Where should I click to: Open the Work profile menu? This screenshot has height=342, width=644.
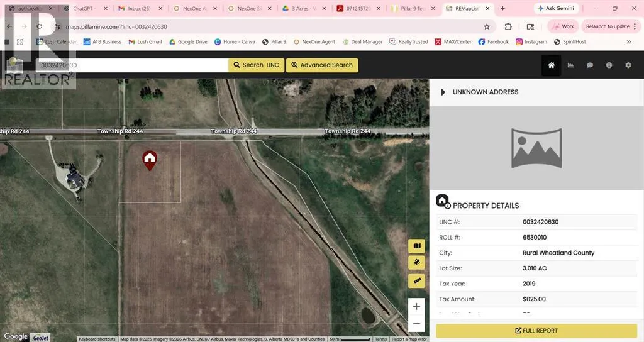pyautogui.click(x=562, y=26)
